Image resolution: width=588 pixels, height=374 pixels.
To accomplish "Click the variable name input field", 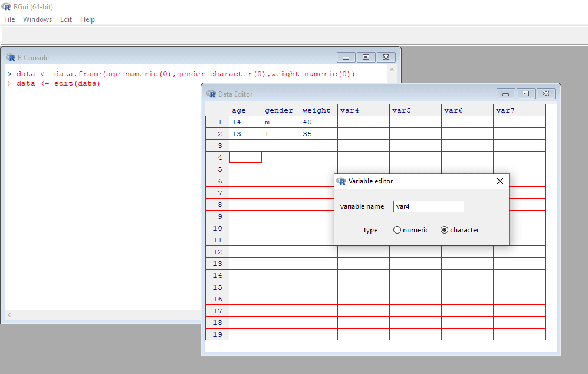I will (x=428, y=206).
